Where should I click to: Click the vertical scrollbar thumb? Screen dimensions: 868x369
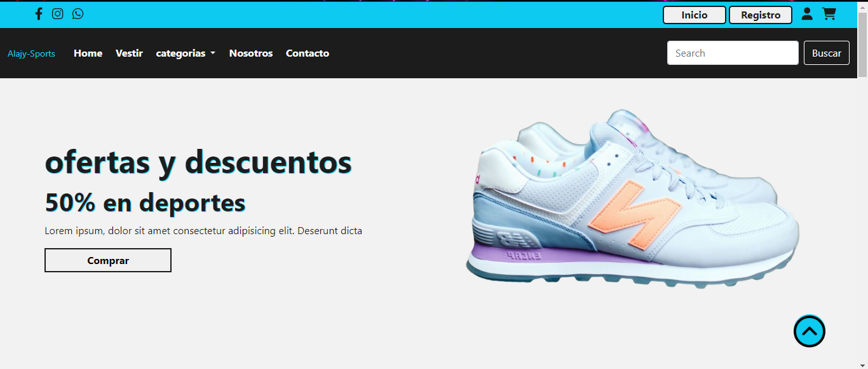point(862,45)
